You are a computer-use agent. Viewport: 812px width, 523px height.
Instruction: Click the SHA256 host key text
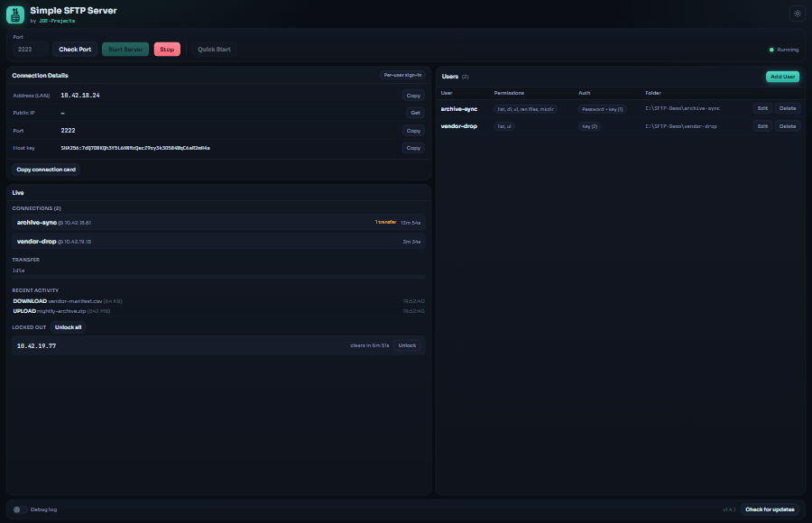tap(135, 148)
